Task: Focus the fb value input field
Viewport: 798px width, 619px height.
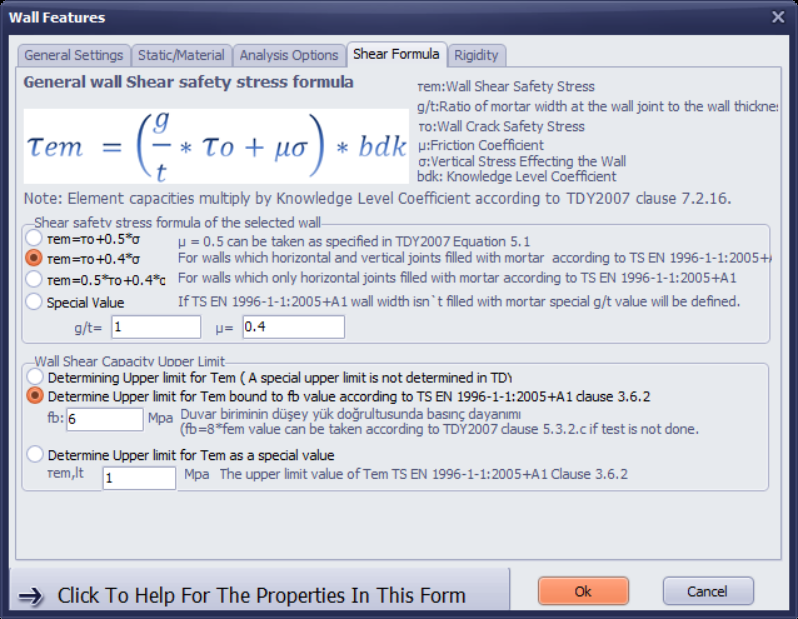Action: pos(105,419)
